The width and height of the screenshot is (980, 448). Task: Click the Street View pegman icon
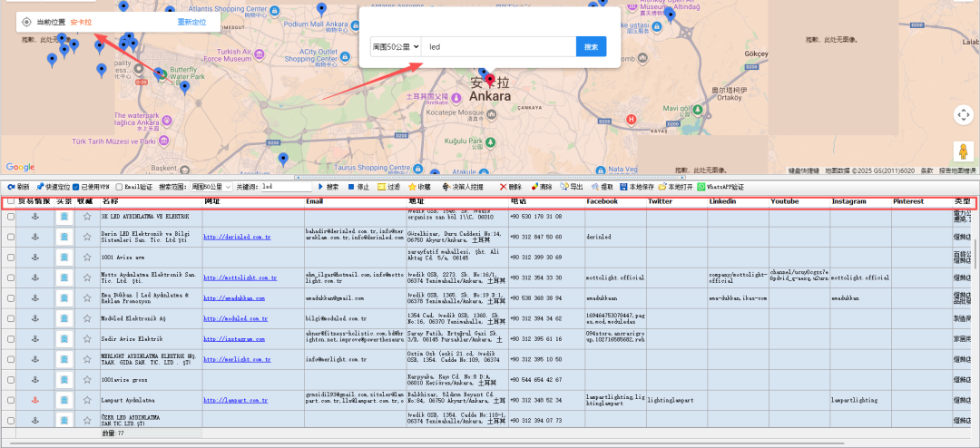click(963, 151)
